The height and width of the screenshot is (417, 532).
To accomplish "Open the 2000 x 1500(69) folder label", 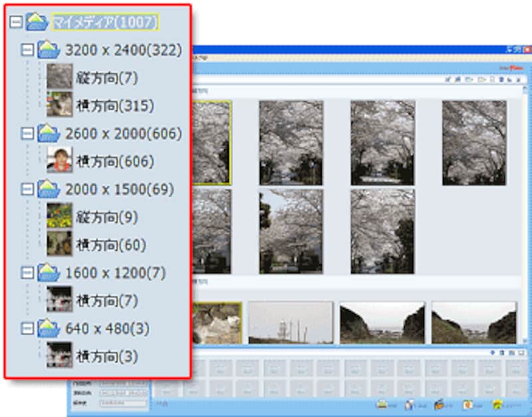I will pyautogui.click(x=120, y=190).
